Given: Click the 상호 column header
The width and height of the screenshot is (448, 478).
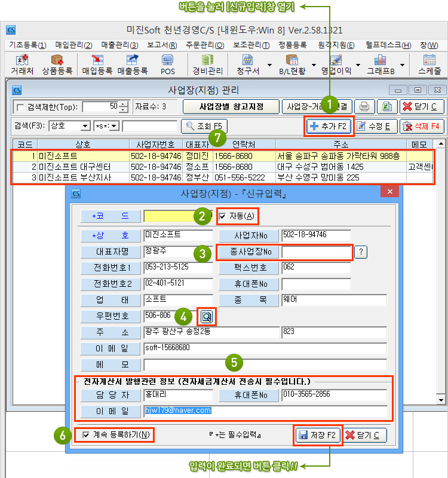Looking at the screenshot, I should [x=83, y=145].
